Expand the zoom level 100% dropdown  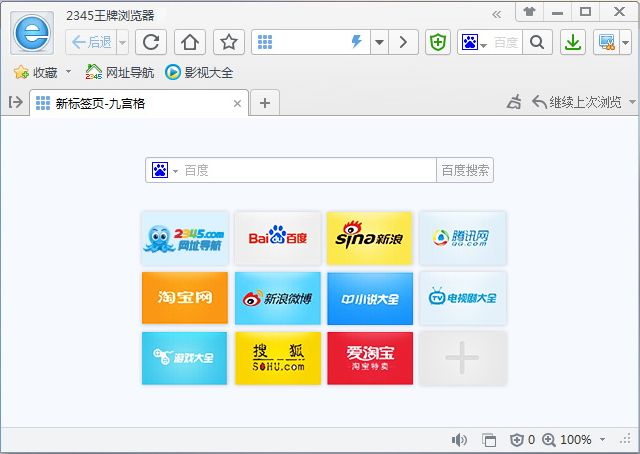602,440
